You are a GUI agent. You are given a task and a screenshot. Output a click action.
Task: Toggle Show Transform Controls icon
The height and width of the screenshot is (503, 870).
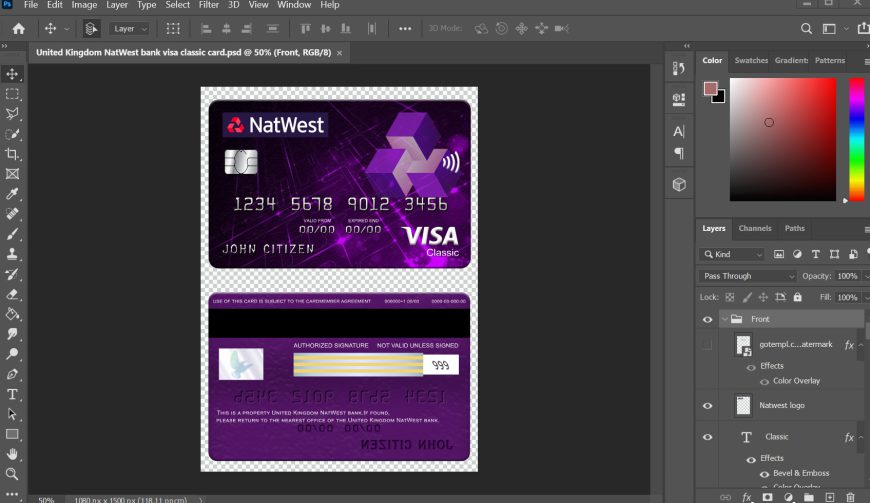[x=173, y=29]
